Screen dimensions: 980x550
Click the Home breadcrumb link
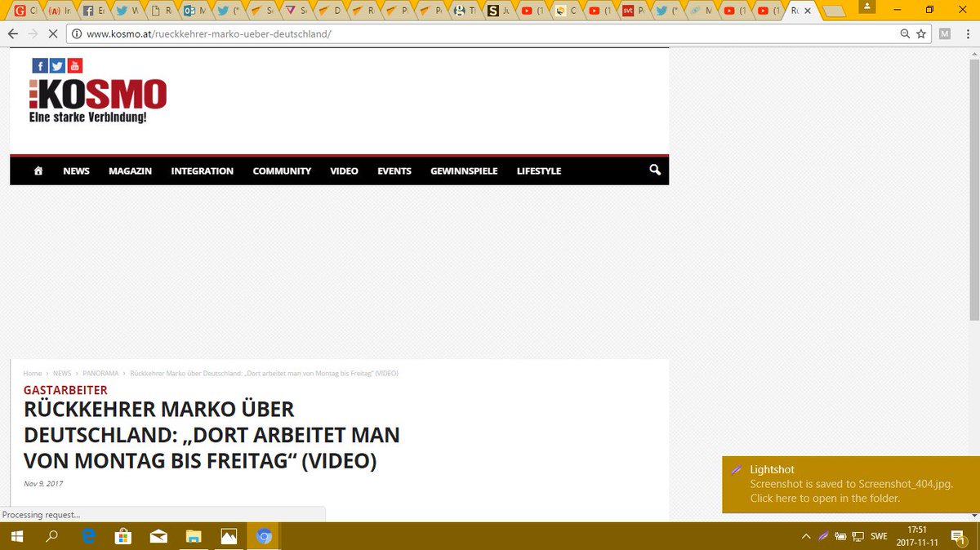click(33, 373)
